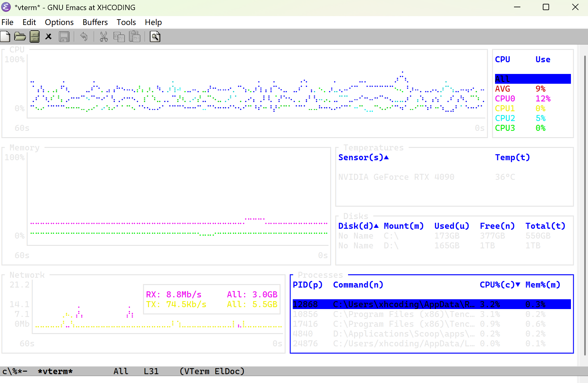Sort processes by the PID(p) column
Viewport: 588px width, 383px height.
point(308,285)
